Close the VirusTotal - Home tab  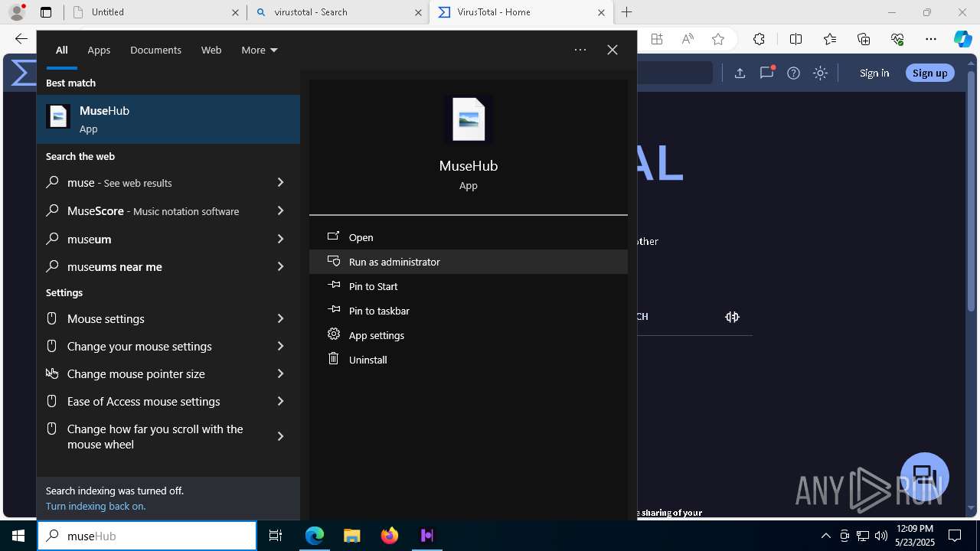(601, 12)
